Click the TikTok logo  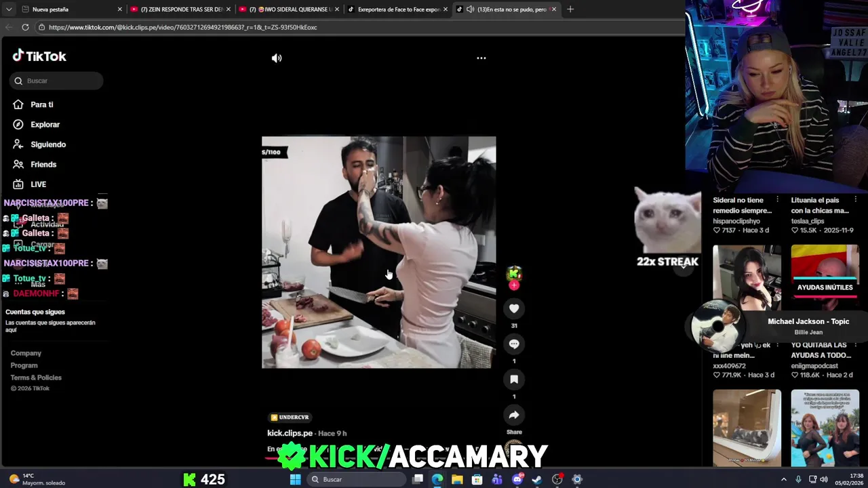point(39,56)
